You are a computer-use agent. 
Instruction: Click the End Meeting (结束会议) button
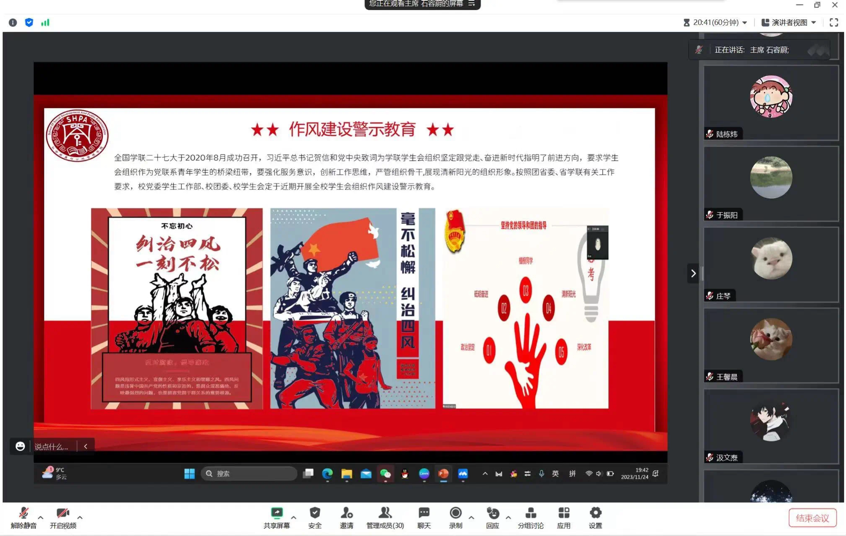click(x=812, y=518)
